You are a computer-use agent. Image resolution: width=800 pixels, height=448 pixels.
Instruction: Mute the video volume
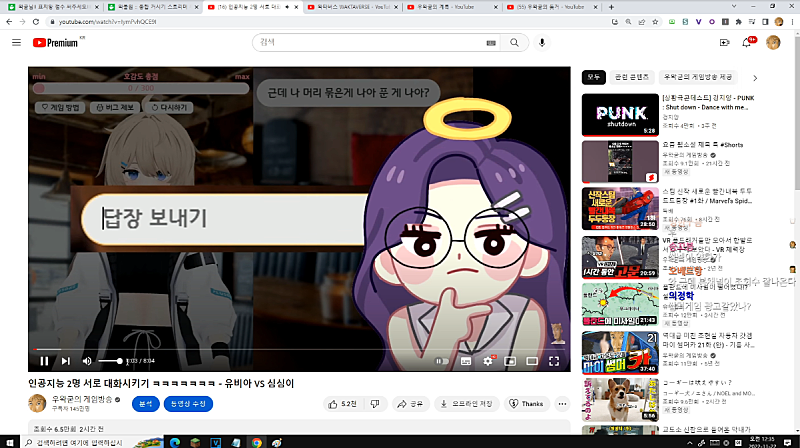pyautogui.click(x=87, y=360)
